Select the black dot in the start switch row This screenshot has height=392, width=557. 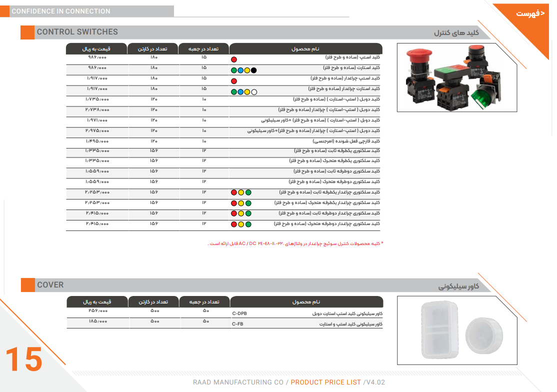[x=254, y=70]
